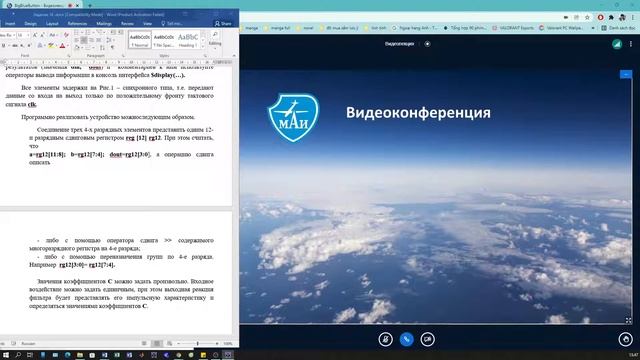Open the Insert ribbon tab in Word
This screenshot has width=640, height=360.
(10, 24)
